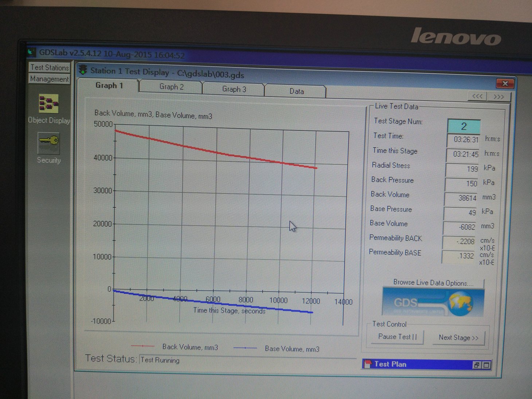This screenshot has width=532, height=399.
Task: Maximize the Test Plan window
Action: [x=486, y=365]
